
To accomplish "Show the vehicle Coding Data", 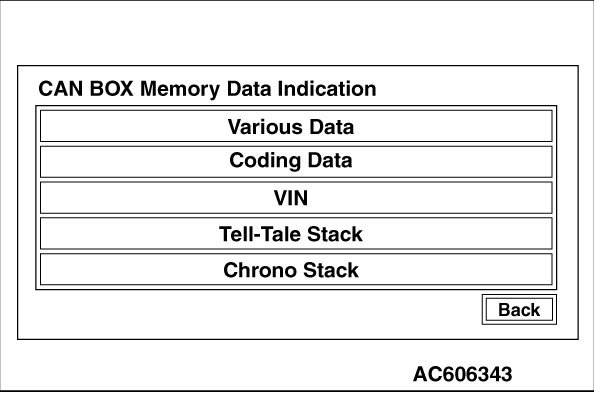I will pyautogui.click(x=296, y=162).
